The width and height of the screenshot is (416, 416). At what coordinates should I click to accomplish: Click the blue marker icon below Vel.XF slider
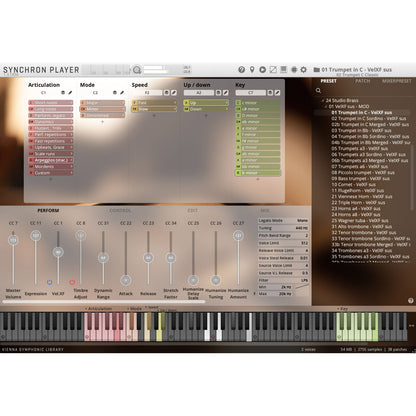click(49, 282)
